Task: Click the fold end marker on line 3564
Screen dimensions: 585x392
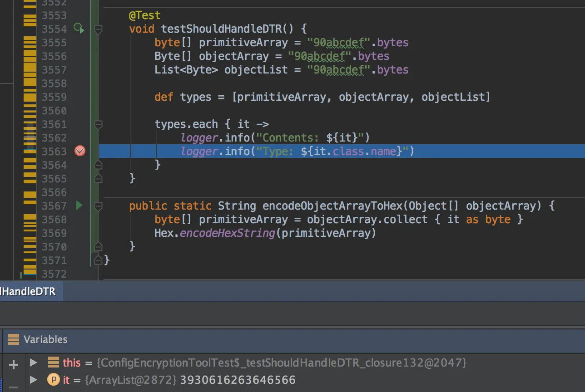Action: [x=98, y=165]
